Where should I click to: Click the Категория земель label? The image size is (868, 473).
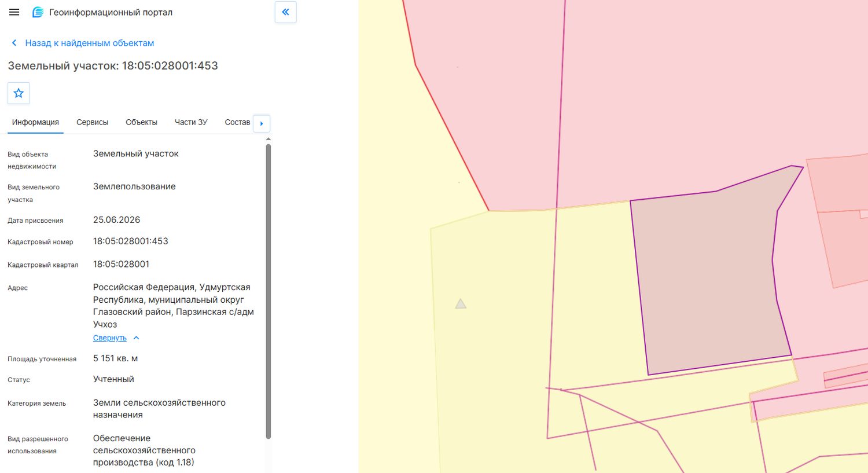click(37, 404)
